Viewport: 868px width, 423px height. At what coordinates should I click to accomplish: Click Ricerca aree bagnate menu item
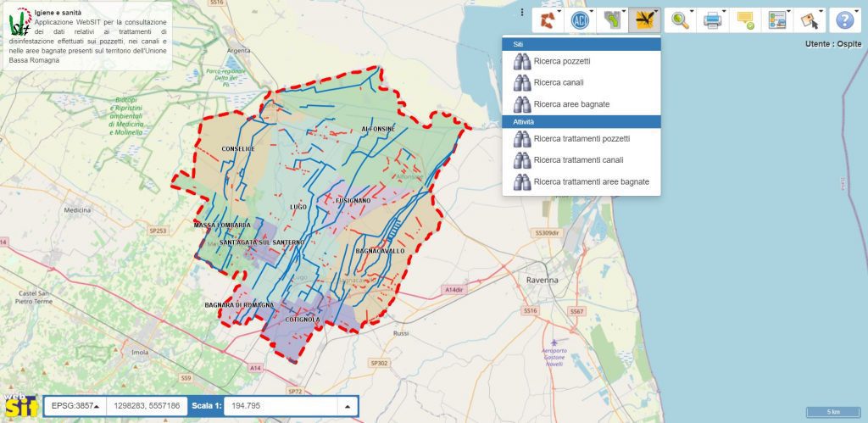coord(570,103)
